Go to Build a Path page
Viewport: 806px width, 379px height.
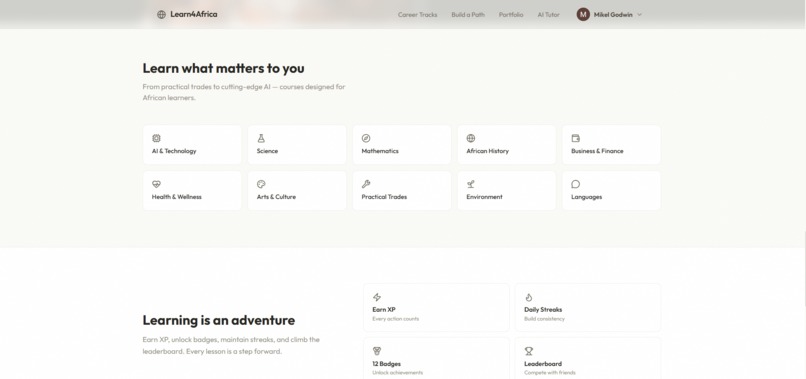[x=468, y=14]
